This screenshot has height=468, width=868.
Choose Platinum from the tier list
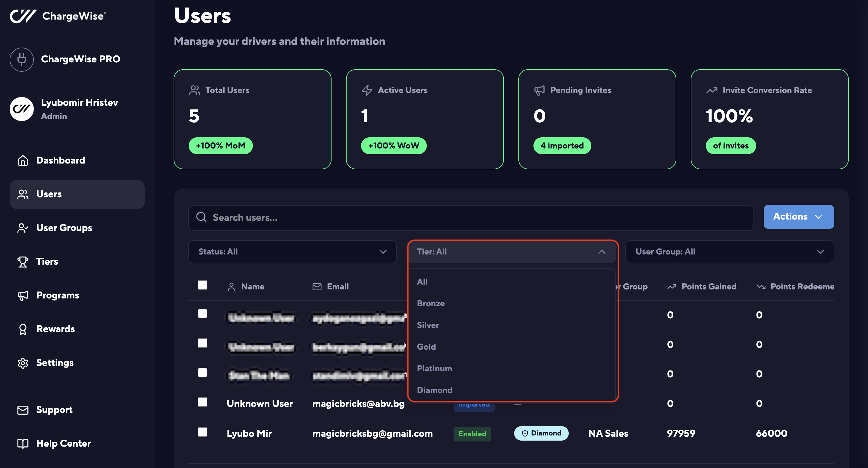click(x=434, y=368)
